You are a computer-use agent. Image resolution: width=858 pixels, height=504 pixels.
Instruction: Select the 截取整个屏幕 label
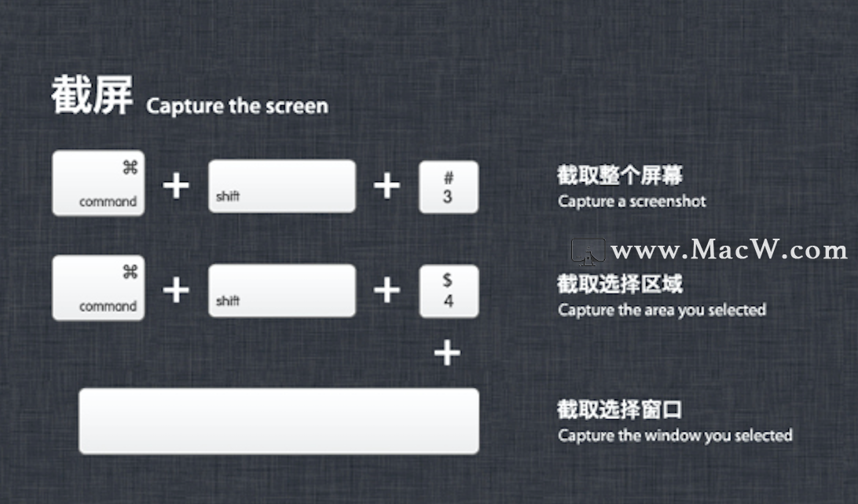[x=619, y=176]
